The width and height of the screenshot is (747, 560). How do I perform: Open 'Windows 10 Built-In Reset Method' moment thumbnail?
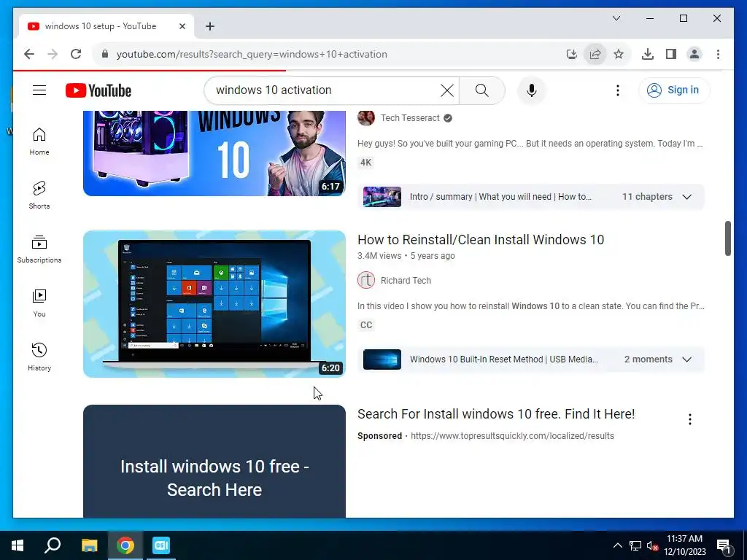coord(382,359)
